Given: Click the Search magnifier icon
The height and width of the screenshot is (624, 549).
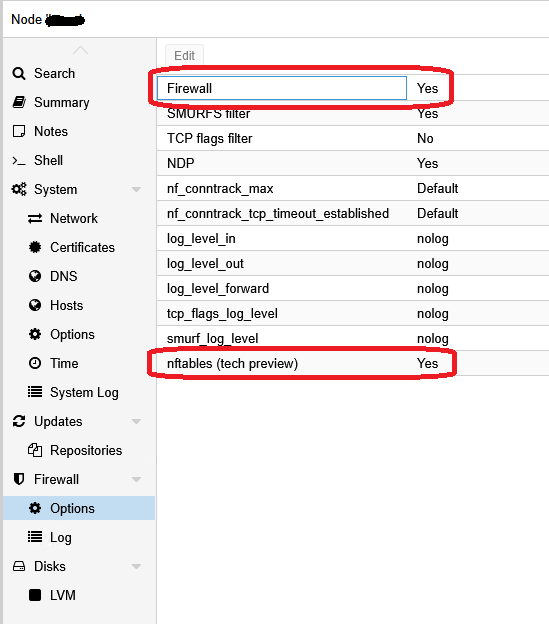Looking at the screenshot, I should (19, 74).
